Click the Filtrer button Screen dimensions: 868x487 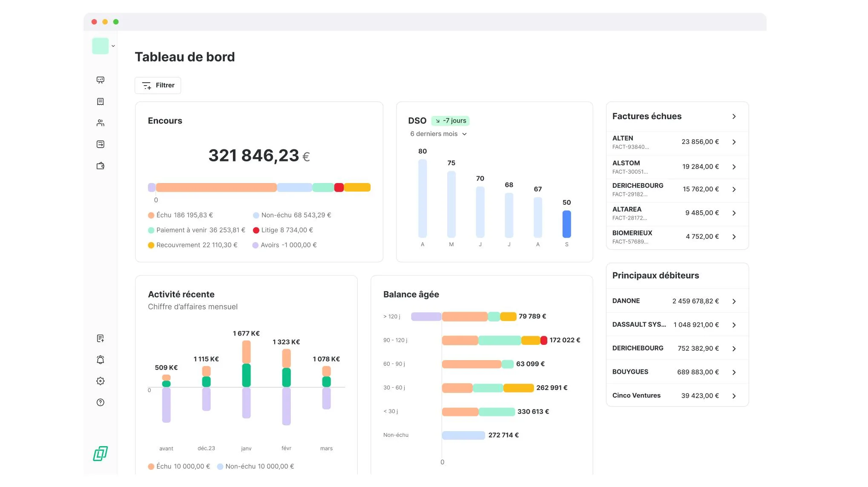pos(158,86)
